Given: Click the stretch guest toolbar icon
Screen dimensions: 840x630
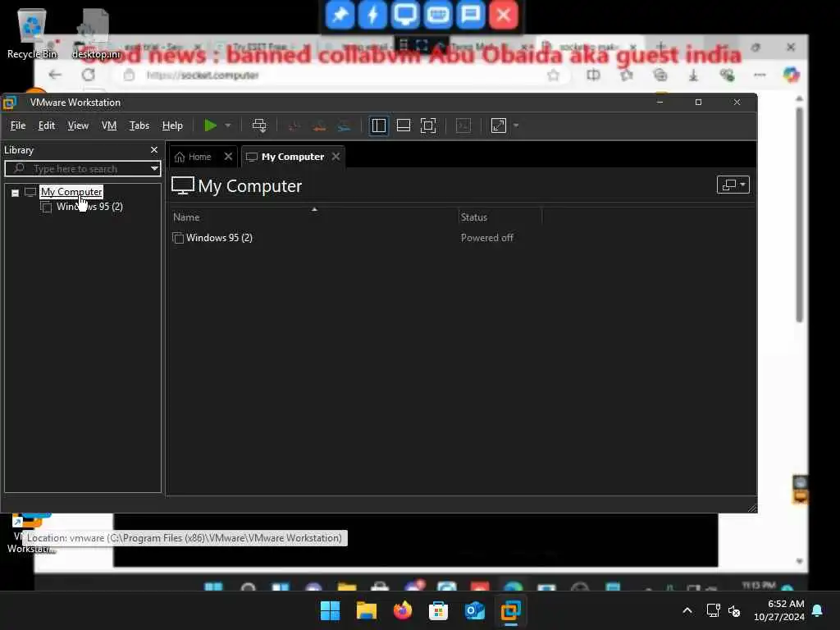Looking at the screenshot, I should point(498,126).
